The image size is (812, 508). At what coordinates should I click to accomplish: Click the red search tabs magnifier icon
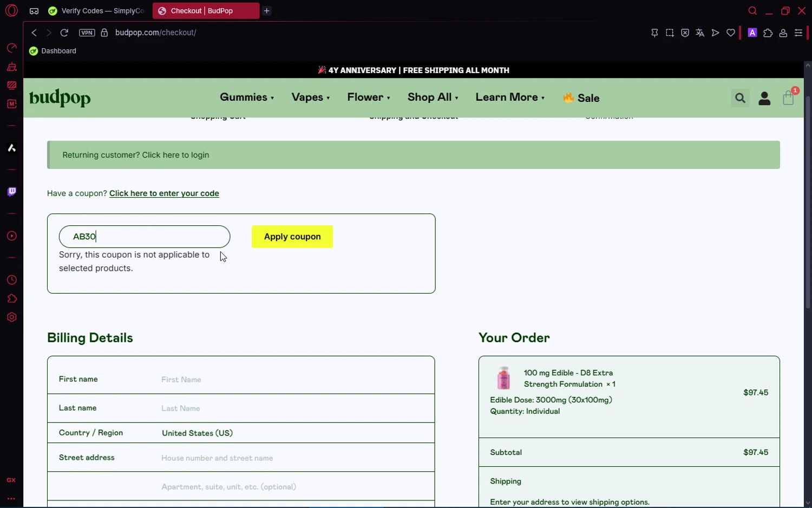(x=752, y=11)
